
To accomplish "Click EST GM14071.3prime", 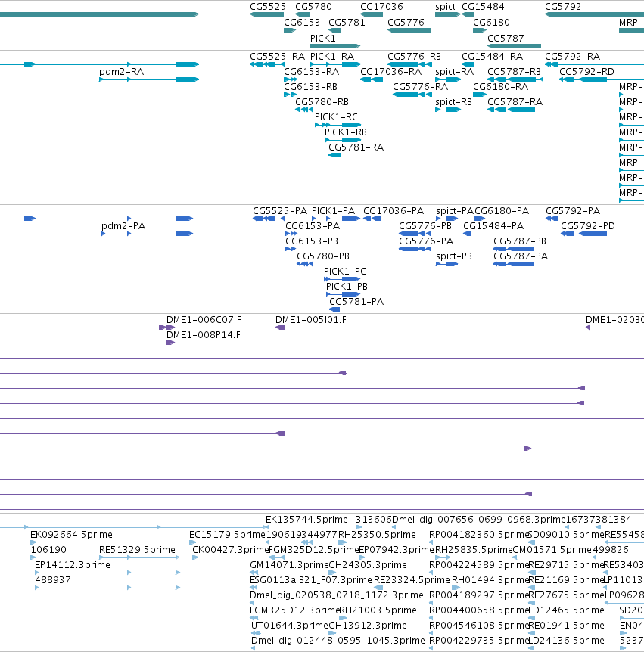I will tap(289, 565).
